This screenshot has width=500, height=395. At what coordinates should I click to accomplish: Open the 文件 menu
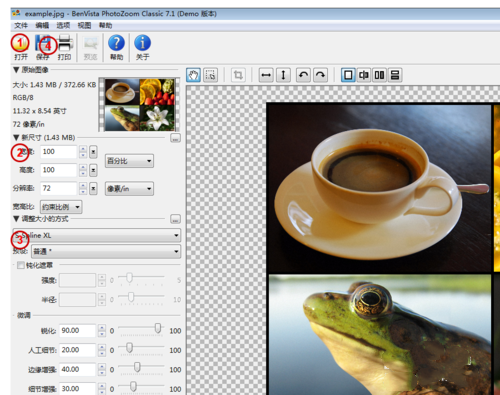pos(21,25)
